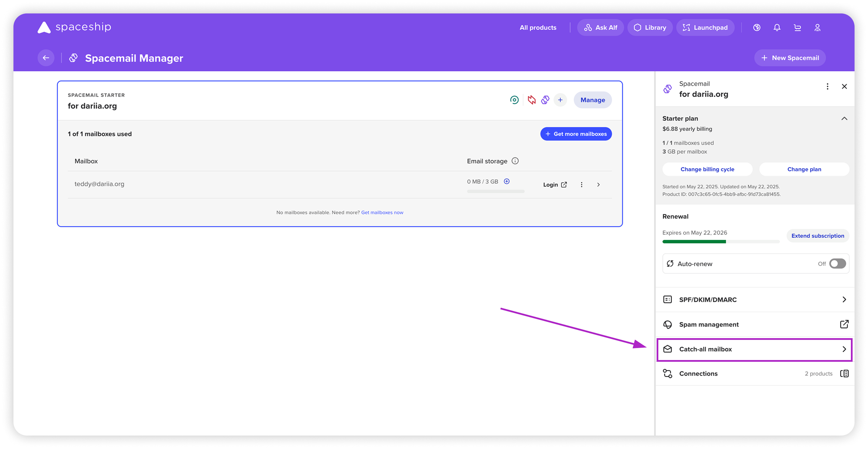The height and width of the screenshot is (449, 868).
Task: Click Change plan button
Action: click(804, 169)
